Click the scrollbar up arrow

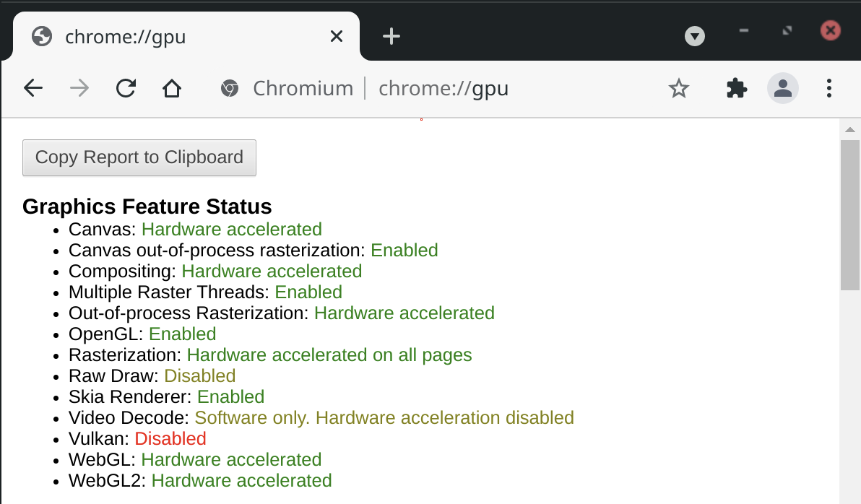[x=850, y=129]
